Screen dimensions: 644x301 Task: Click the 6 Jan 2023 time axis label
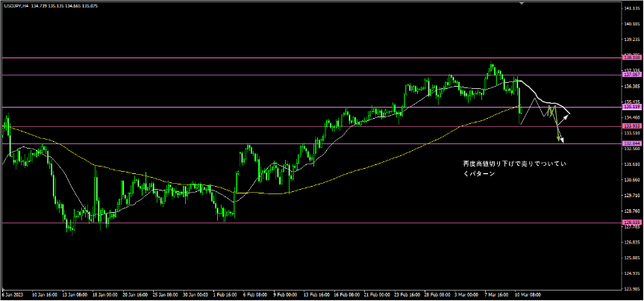13,294
